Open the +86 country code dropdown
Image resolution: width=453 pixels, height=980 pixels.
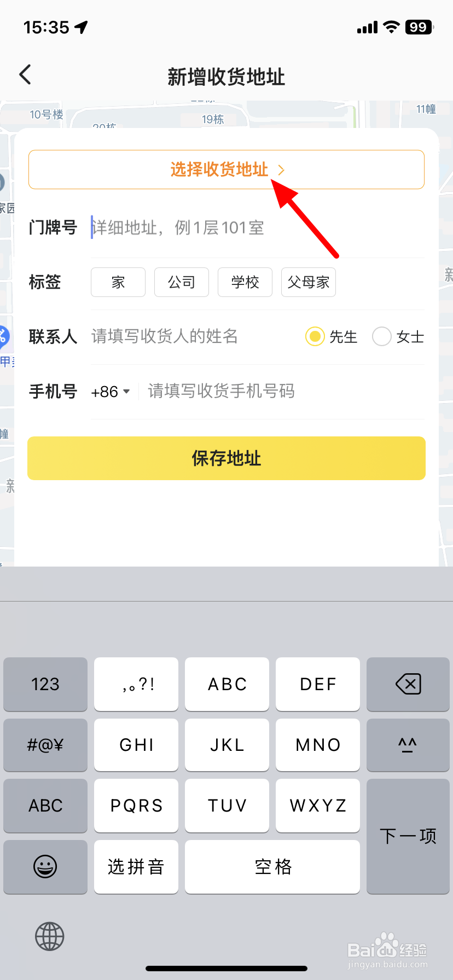(111, 392)
